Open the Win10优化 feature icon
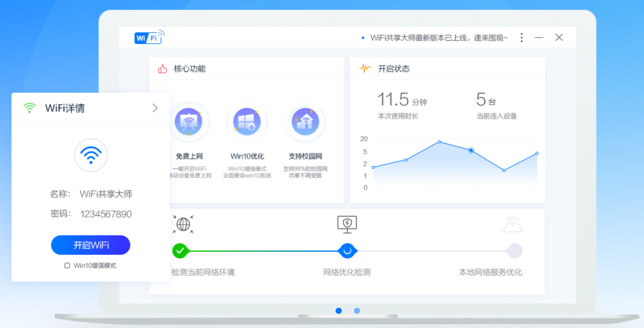Screen dimensions: 644x328 coord(247,122)
